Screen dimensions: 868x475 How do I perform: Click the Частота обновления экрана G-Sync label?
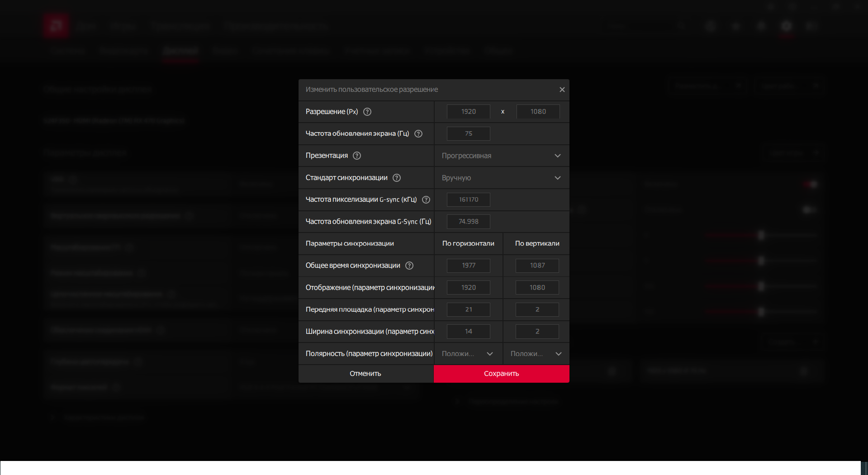(368, 222)
